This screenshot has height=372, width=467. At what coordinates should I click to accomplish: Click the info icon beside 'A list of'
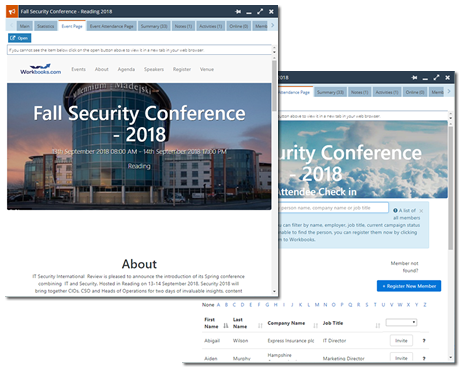click(395, 210)
